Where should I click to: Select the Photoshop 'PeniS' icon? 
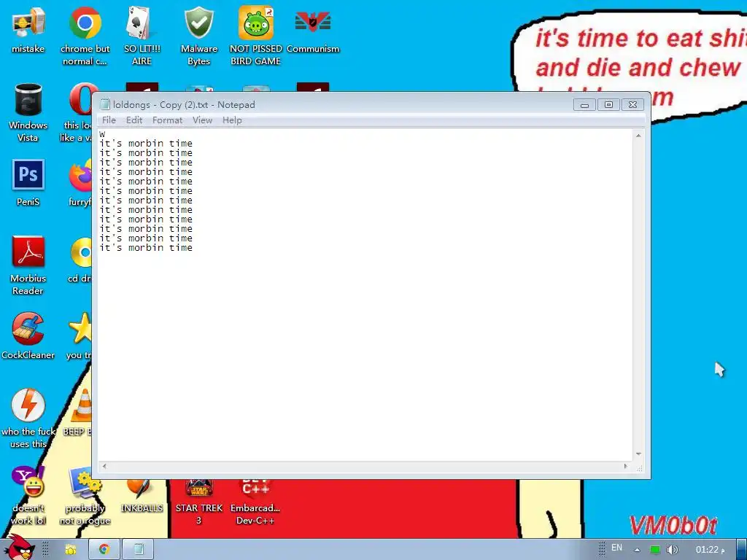28,183
